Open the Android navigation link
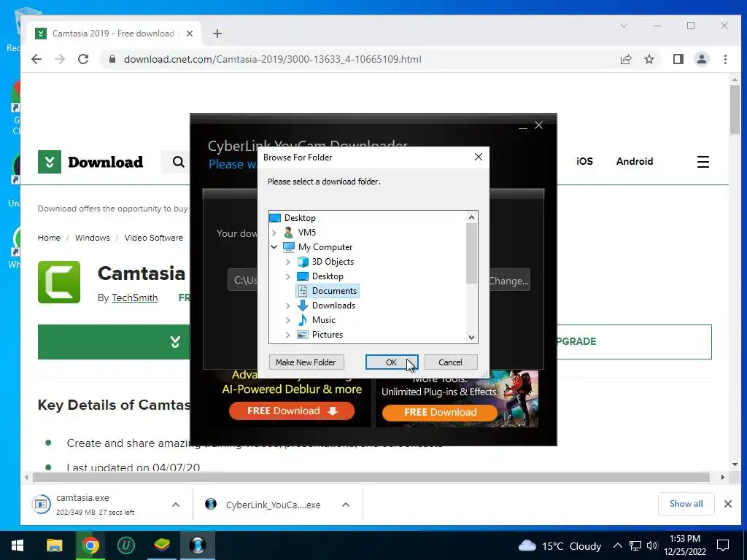The height and width of the screenshot is (560, 747). click(x=635, y=161)
